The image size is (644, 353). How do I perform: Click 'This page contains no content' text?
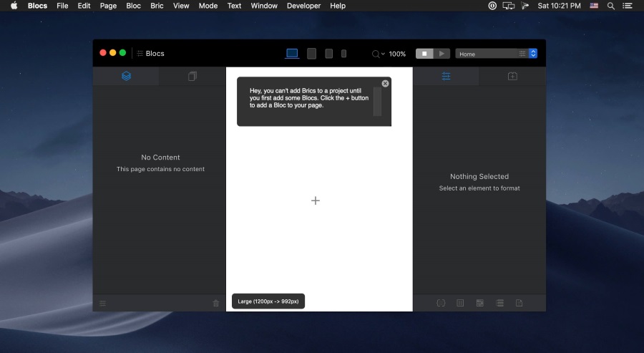pos(160,169)
